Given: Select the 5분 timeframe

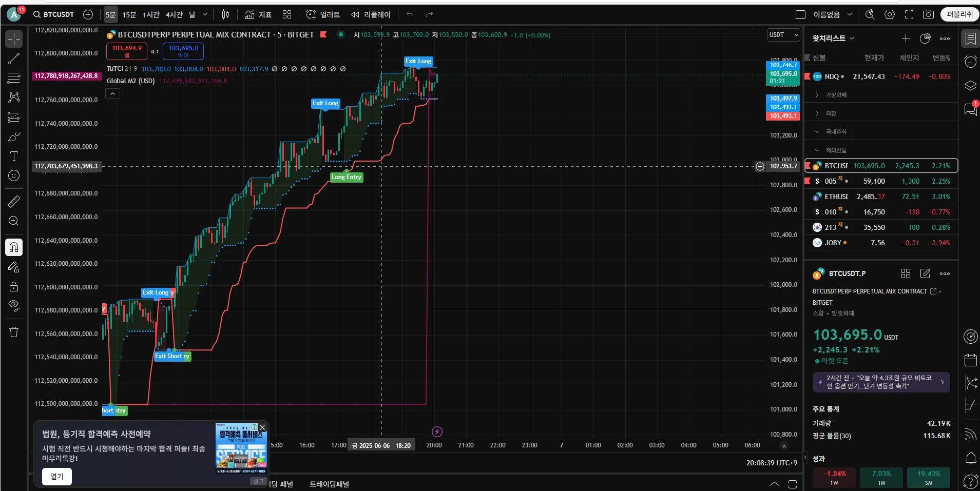Looking at the screenshot, I should 111,14.
